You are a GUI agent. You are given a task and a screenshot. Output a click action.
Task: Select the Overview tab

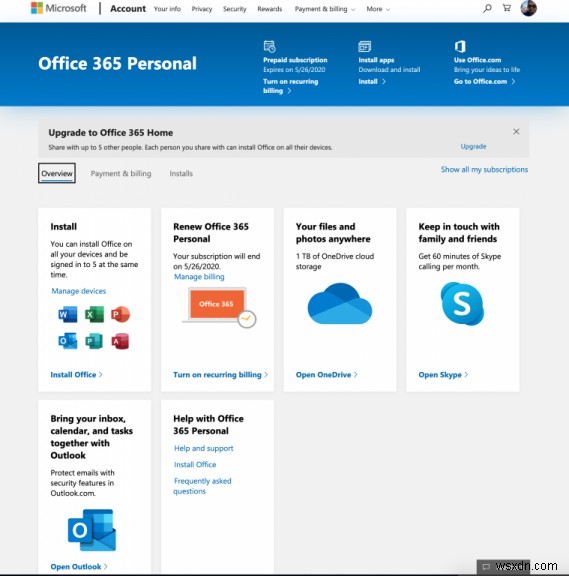[57, 173]
